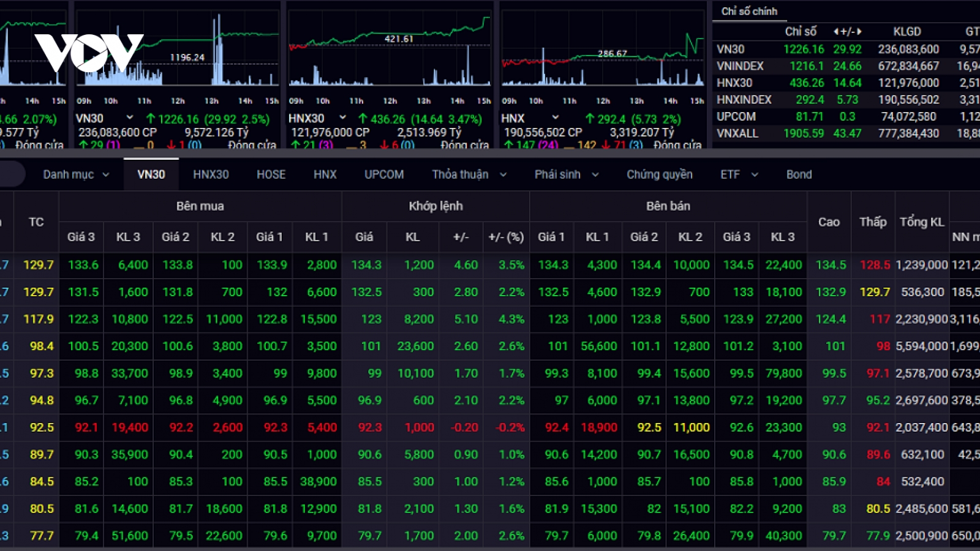
Task: Click the matched volume cell 23,600
Action: click(x=415, y=346)
